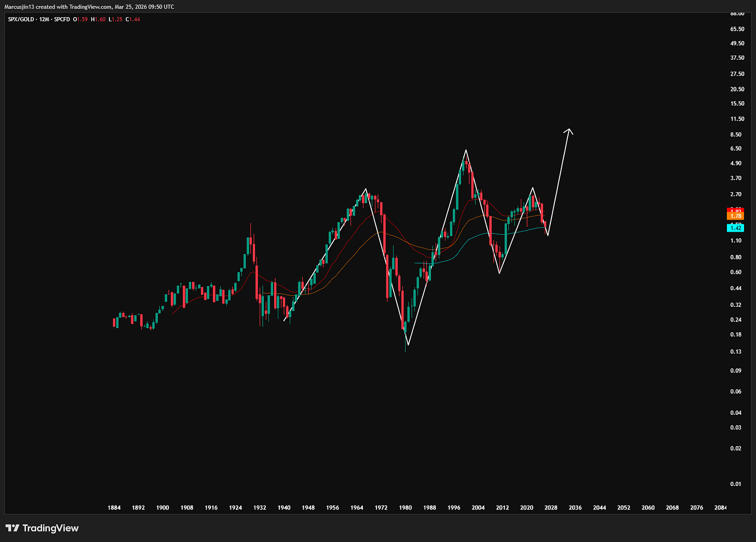Click the 1884 year on time axis

pos(114,508)
